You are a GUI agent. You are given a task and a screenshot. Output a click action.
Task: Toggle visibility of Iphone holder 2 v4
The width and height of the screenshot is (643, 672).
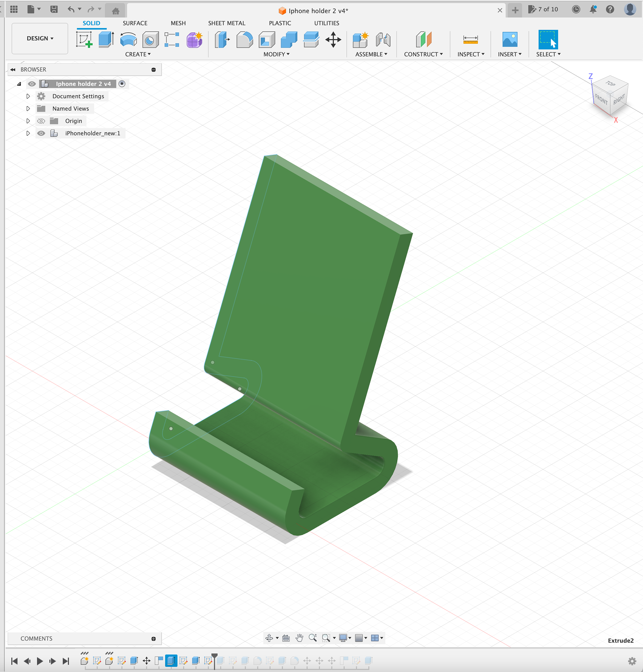pyautogui.click(x=32, y=84)
